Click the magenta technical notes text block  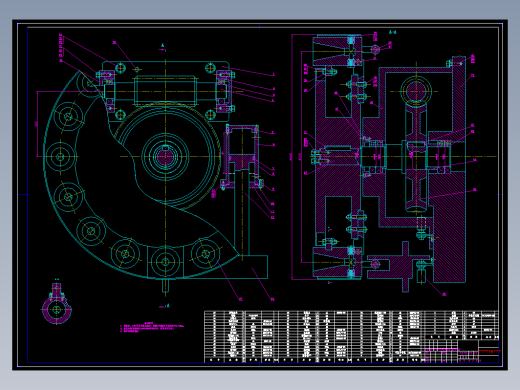(x=152, y=327)
